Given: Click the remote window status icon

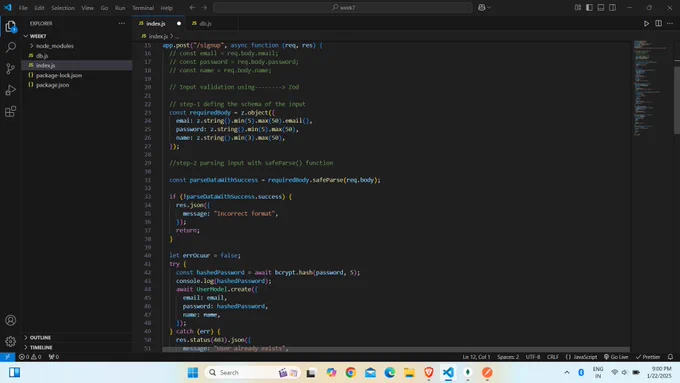Looking at the screenshot, I should [7, 357].
